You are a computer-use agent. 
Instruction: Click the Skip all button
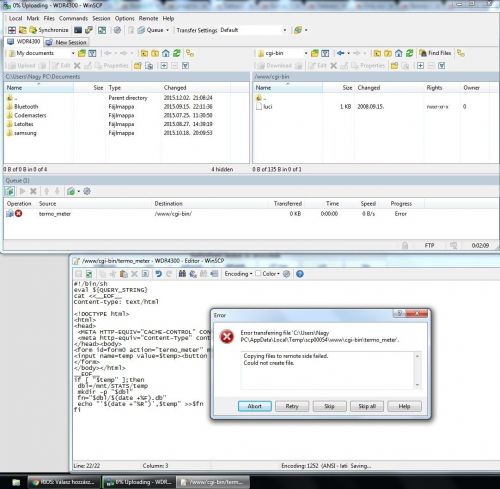367,406
